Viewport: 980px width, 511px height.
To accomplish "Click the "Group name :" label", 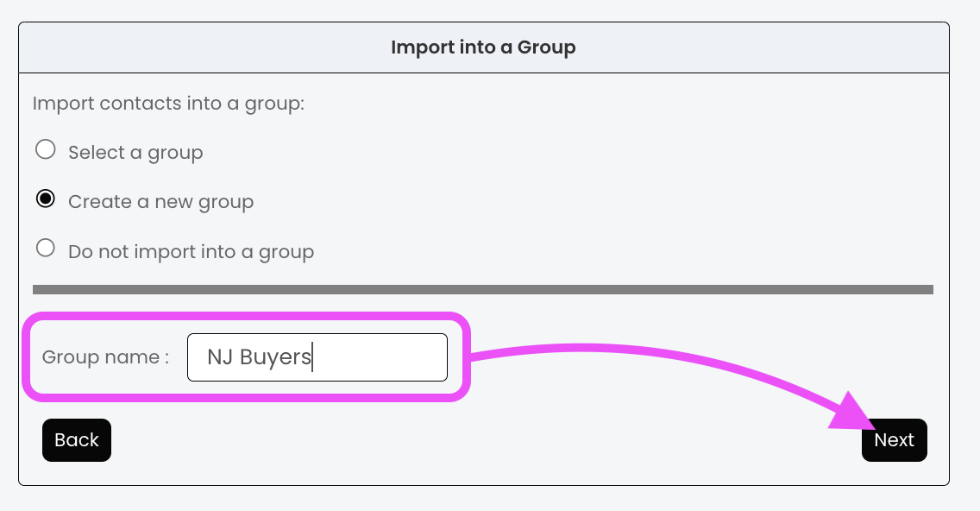I will pos(105,357).
